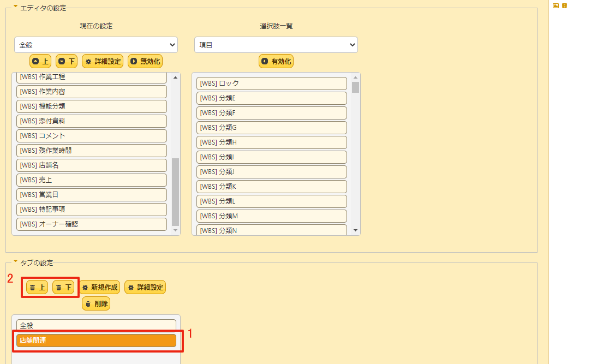The width and height of the screenshot is (597, 364).
Task: Select the 全般 tab in the tab list
Action: tap(97, 324)
